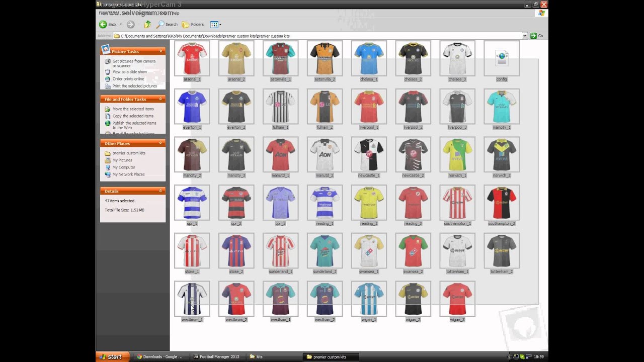Select the qpr_1 kit thumbnail
The image size is (644, 362).
(x=192, y=203)
